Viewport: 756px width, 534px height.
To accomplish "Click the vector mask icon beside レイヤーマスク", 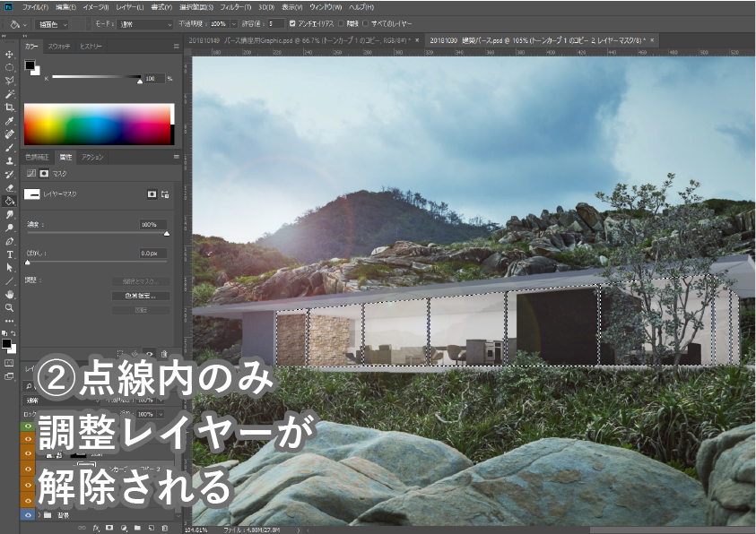I will [165, 194].
